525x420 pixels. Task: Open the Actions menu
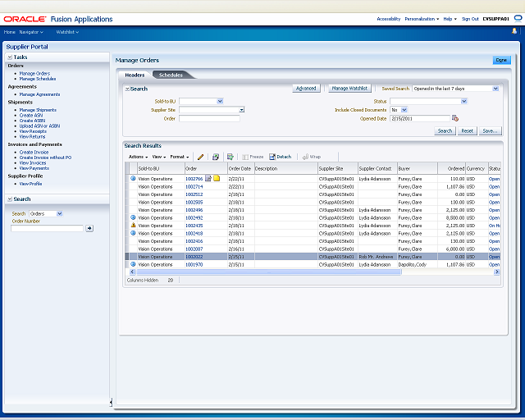click(138, 157)
